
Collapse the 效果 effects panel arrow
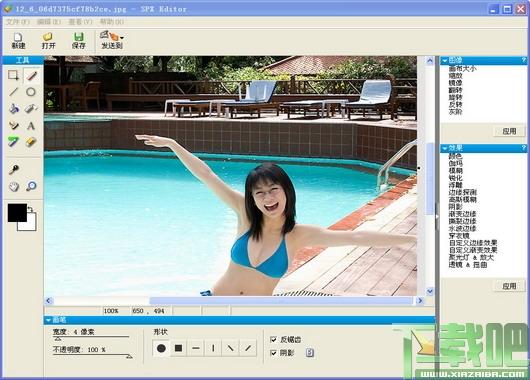(445, 148)
